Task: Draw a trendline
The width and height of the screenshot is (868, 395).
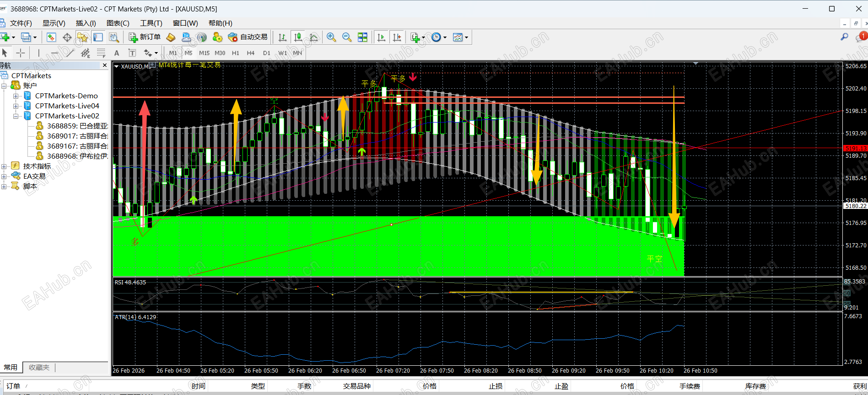Action: [70, 53]
